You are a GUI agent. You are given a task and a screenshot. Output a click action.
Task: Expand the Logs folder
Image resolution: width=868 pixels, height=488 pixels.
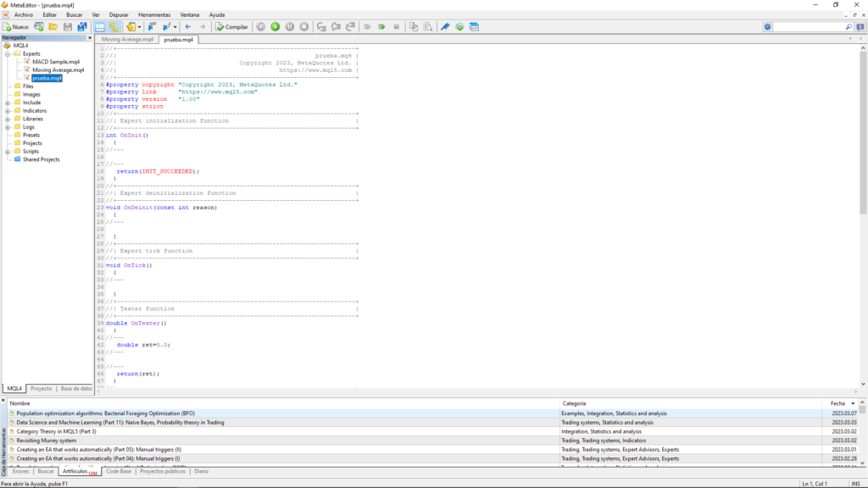pos(8,127)
